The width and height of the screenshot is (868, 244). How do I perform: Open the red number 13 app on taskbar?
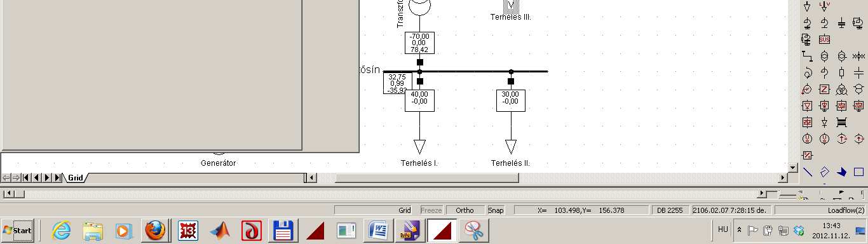click(189, 231)
